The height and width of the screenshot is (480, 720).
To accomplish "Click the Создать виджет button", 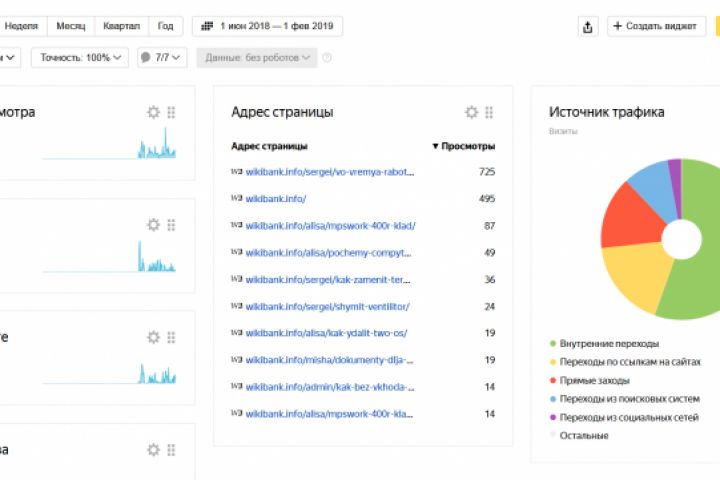I will tap(656, 27).
